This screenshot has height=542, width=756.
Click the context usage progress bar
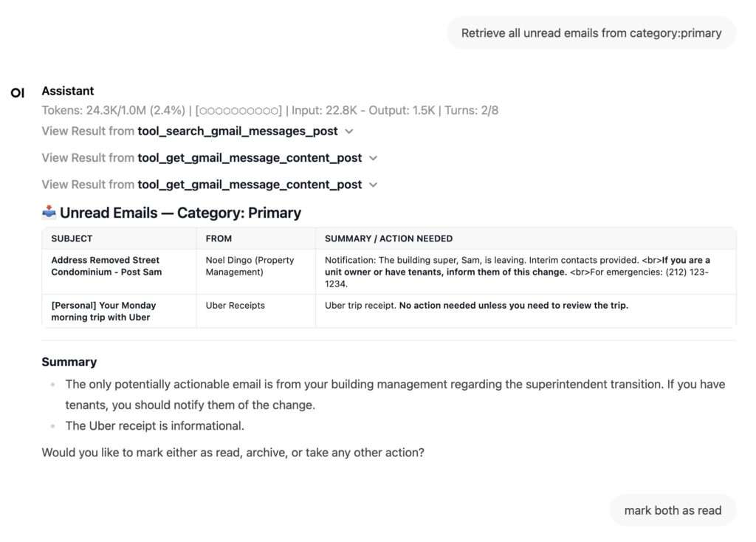pos(238,111)
